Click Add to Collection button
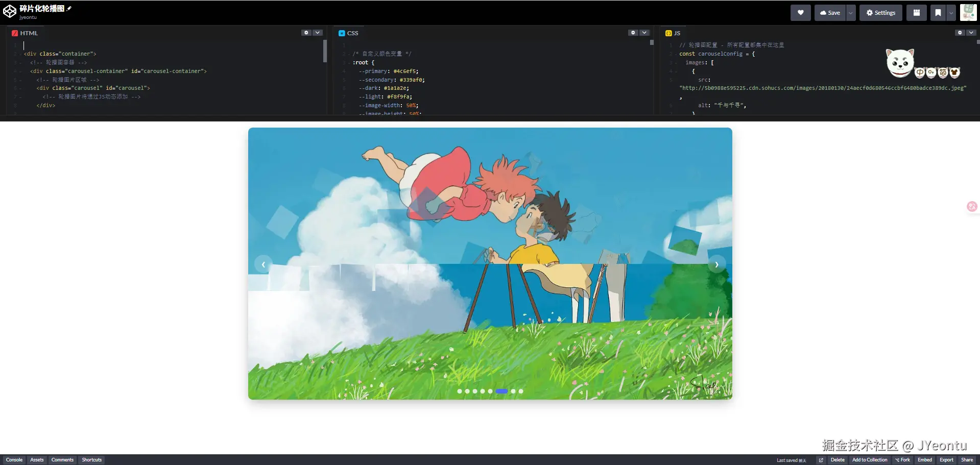This screenshot has height=465, width=980. click(870, 460)
